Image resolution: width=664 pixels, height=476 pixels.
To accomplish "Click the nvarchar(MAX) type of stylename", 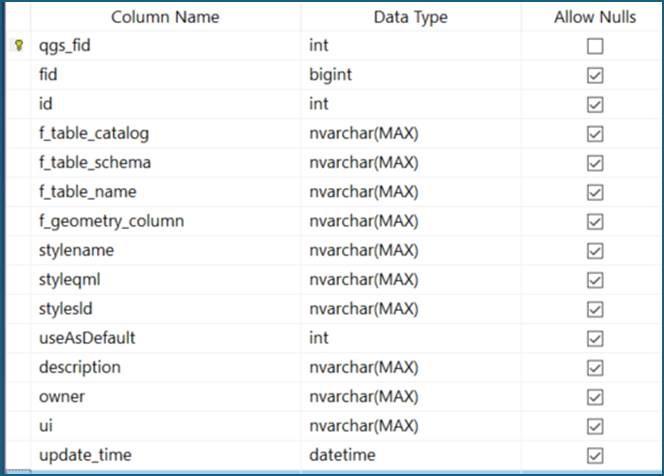I will (x=411, y=250).
